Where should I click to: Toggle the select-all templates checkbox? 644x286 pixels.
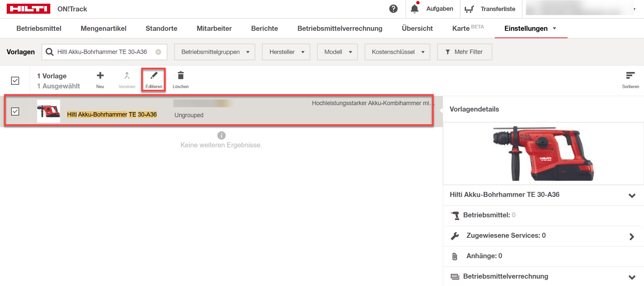pyautogui.click(x=15, y=81)
